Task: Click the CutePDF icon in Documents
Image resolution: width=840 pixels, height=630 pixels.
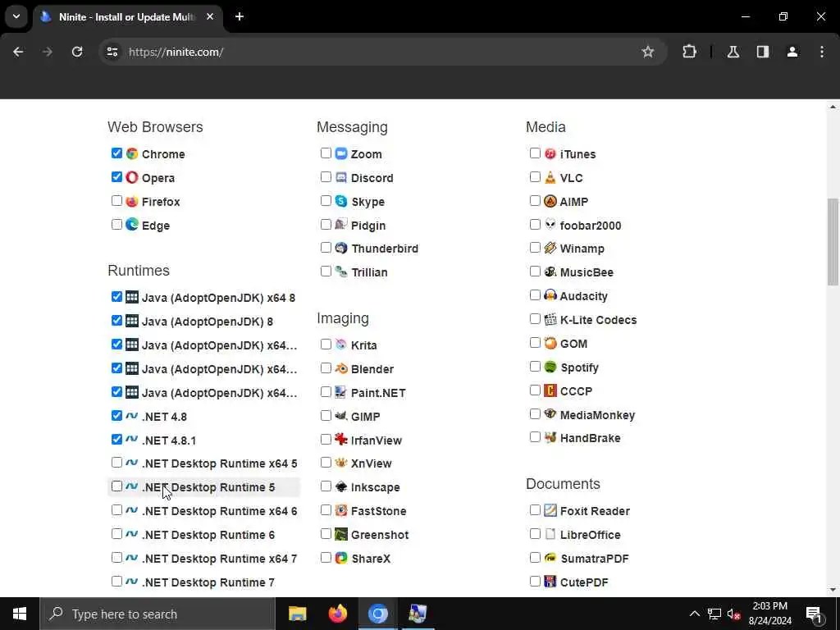Action: tap(550, 582)
